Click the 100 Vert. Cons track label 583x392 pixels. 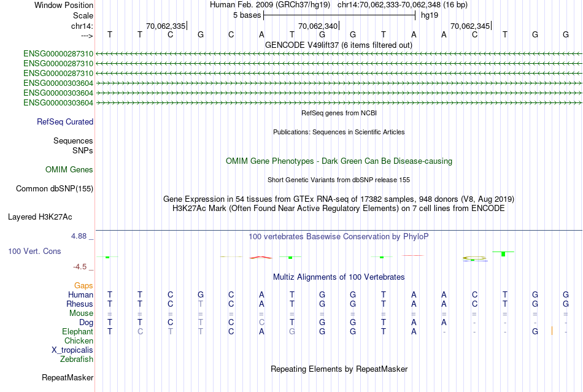click(x=34, y=251)
